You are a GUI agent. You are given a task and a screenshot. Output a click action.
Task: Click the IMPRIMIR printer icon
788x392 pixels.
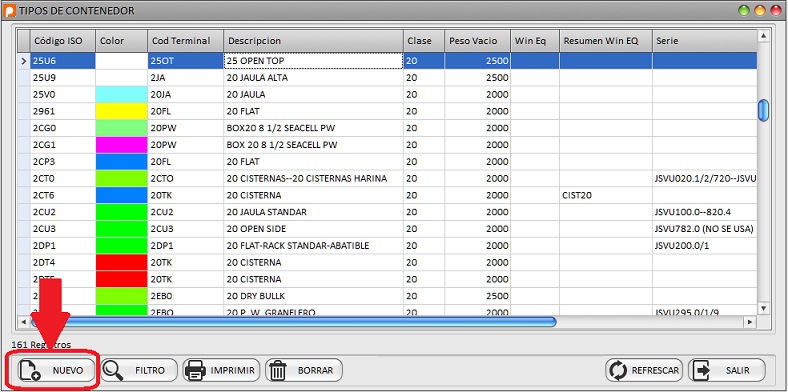click(195, 371)
